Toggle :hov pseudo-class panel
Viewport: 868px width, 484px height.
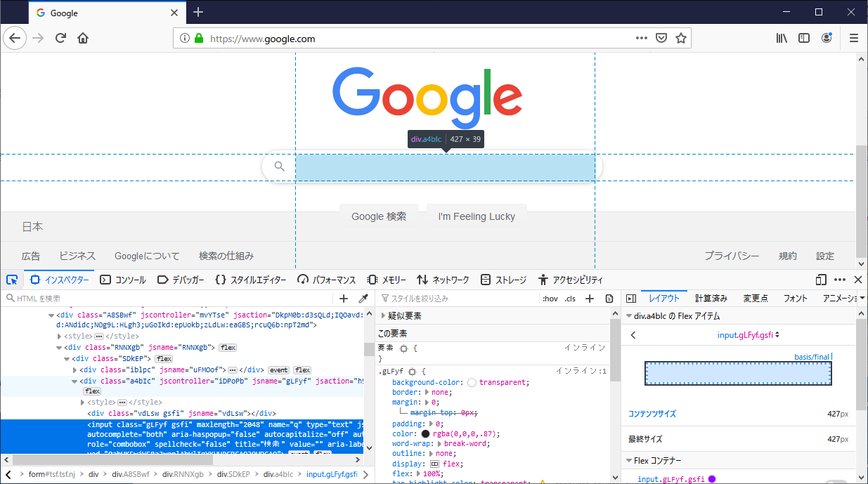click(550, 299)
